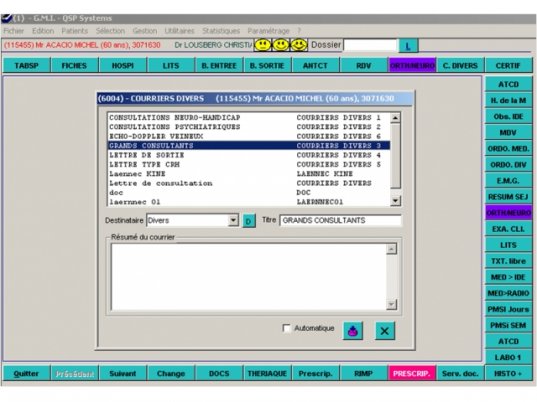Click the RESUM SEJ side button
537x402 pixels.
pos(509,197)
